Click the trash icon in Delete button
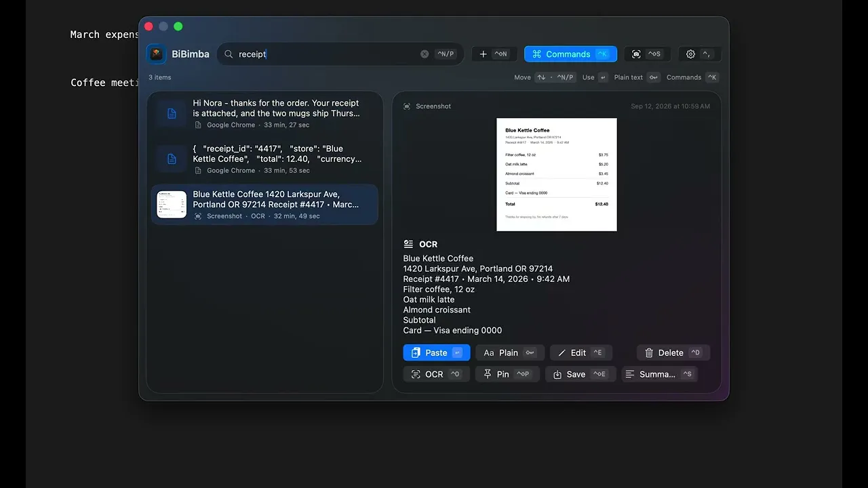The height and width of the screenshot is (488, 868). coord(649,352)
